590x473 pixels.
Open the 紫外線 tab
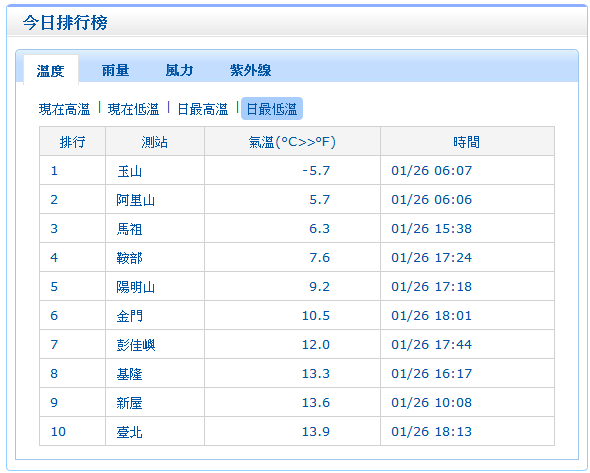click(251, 70)
